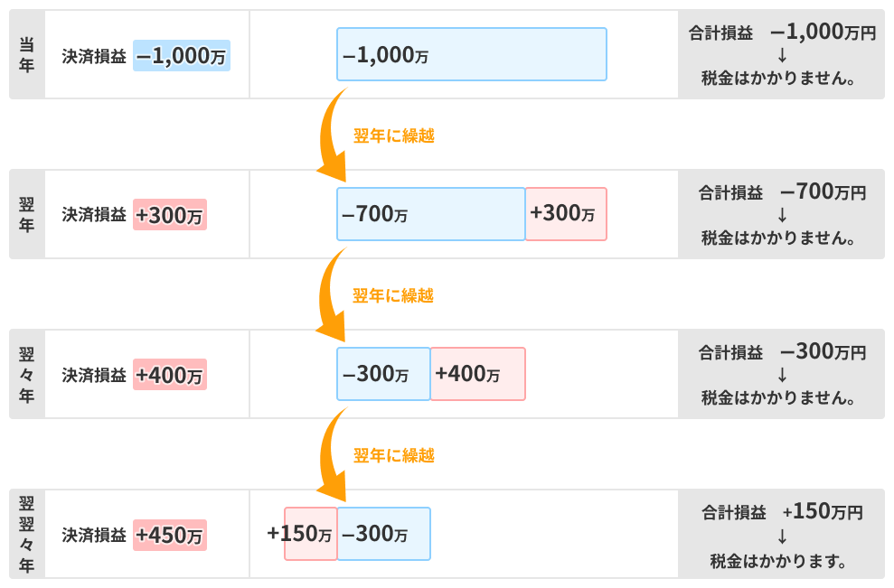The image size is (894, 588).
Task: Click the first orange 翌年に繰越 curved arrow
Action: pos(333,135)
